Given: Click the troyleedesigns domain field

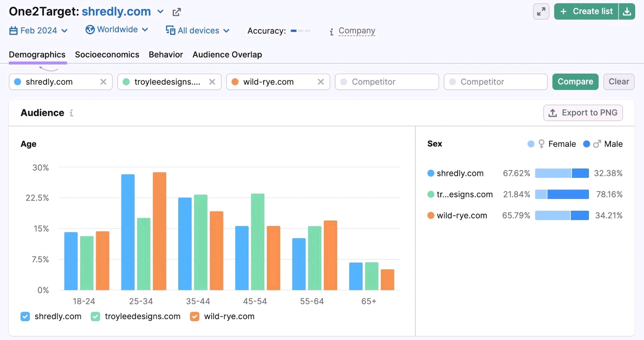Looking at the screenshot, I should pyautogui.click(x=169, y=82).
